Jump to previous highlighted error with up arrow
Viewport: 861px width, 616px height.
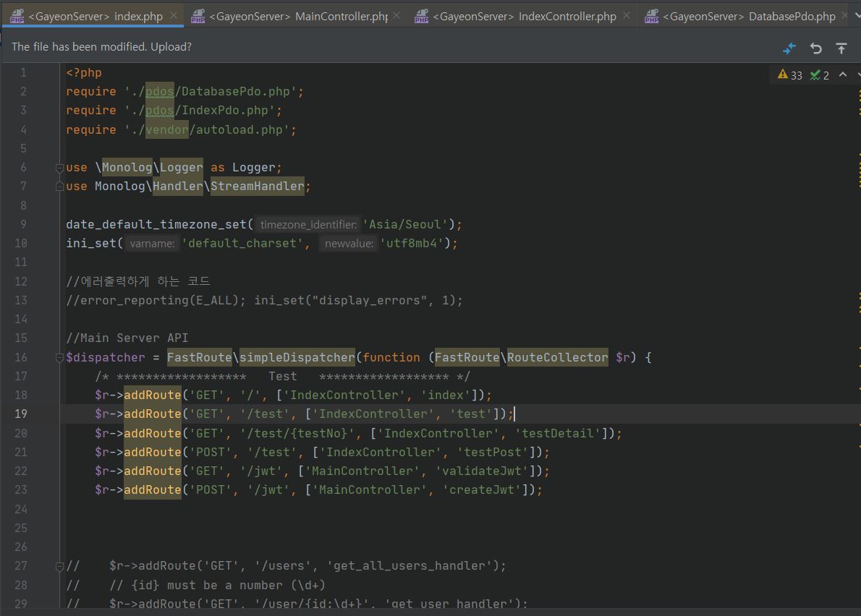pos(843,74)
